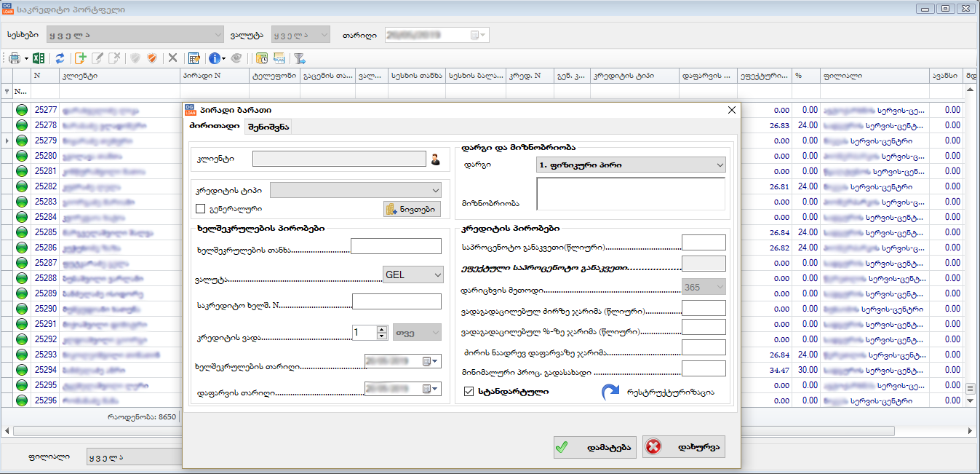Click the add new record icon

click(81, 58)
